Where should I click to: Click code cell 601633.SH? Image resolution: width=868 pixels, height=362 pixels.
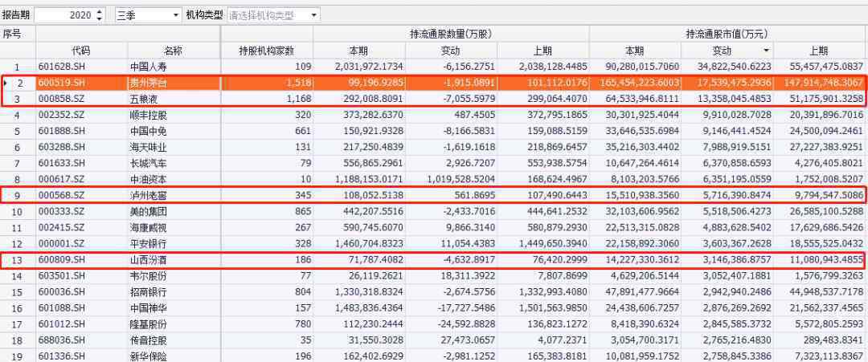[x=81, y=164]
